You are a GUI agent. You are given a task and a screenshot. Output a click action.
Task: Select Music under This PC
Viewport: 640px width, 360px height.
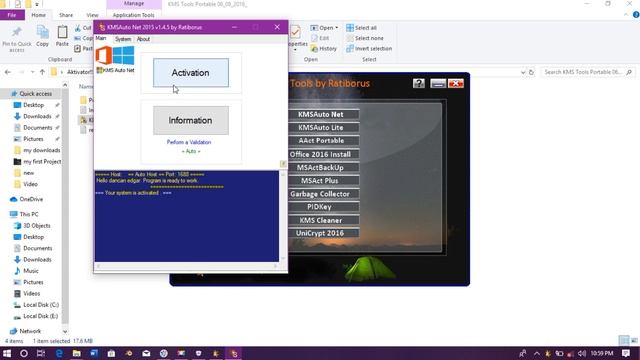point(27,271)
